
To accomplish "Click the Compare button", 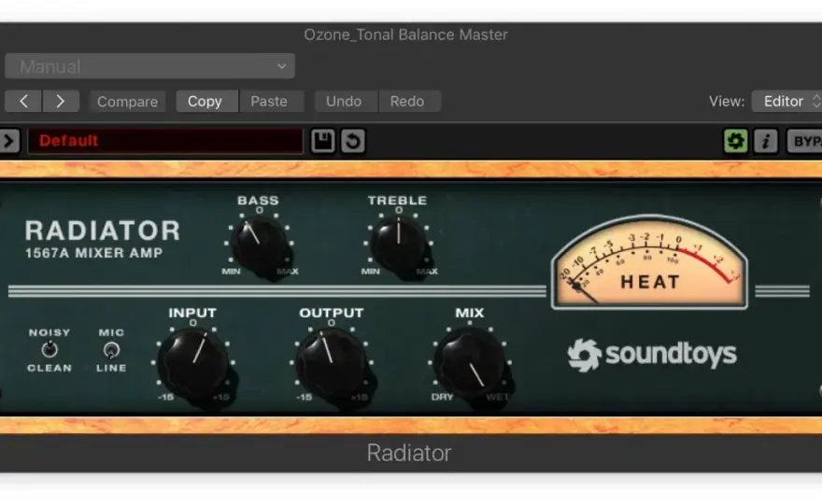I will click(x=127, y=101).
